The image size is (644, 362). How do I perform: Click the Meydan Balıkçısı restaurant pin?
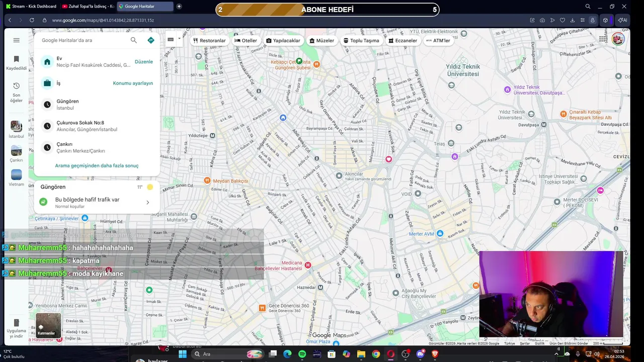208,180
